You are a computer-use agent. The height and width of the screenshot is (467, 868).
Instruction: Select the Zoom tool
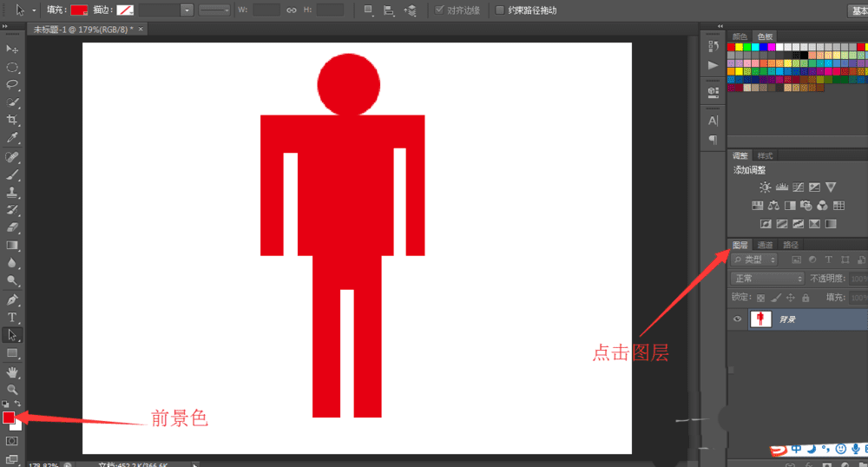12,390
